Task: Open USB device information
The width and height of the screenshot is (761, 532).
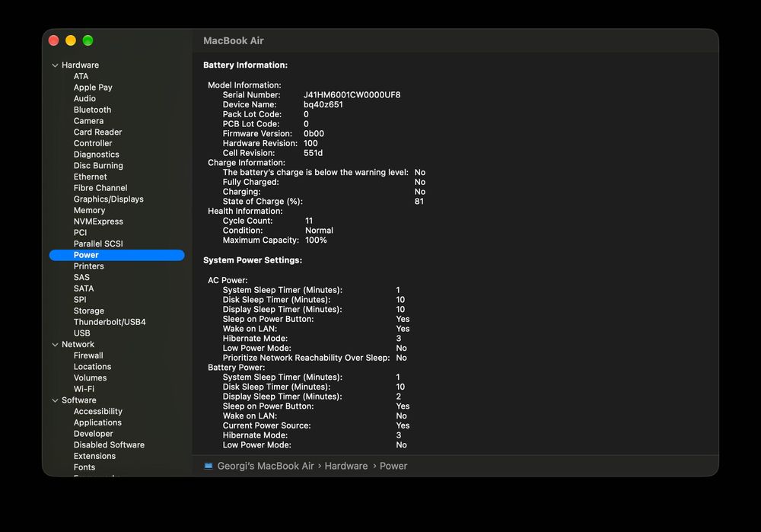Action: 81,333
